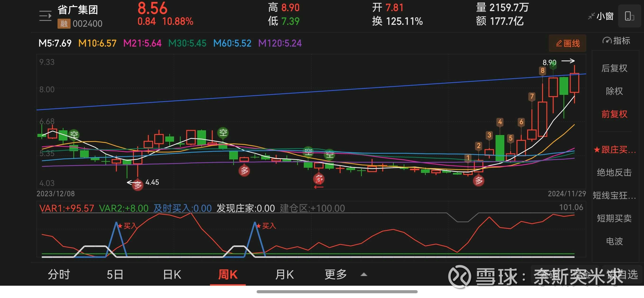Tap the M30:5.45 moving average label
Viewport: 644px width, 298px height.
pos(187,43)
